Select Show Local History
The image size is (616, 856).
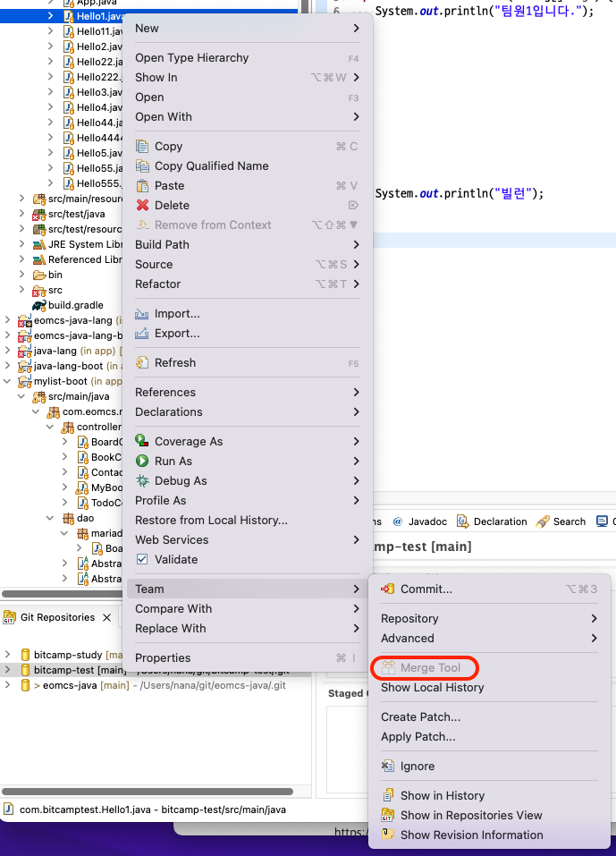(489, 687)
